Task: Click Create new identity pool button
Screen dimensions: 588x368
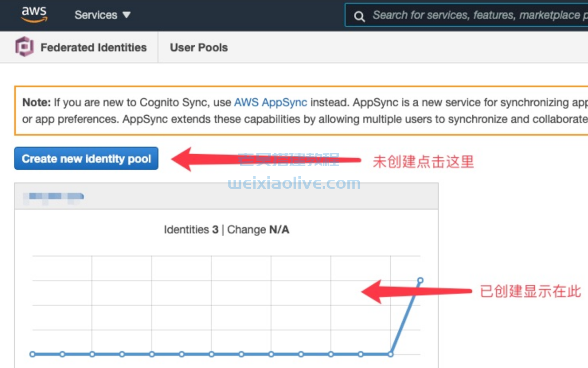Action: click(86, 159)
